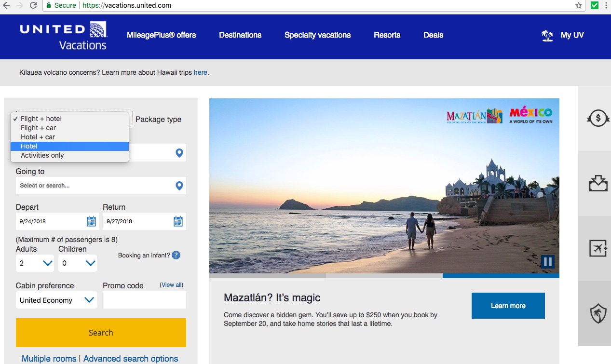Click the Going to location pin icon

(179, 186)
